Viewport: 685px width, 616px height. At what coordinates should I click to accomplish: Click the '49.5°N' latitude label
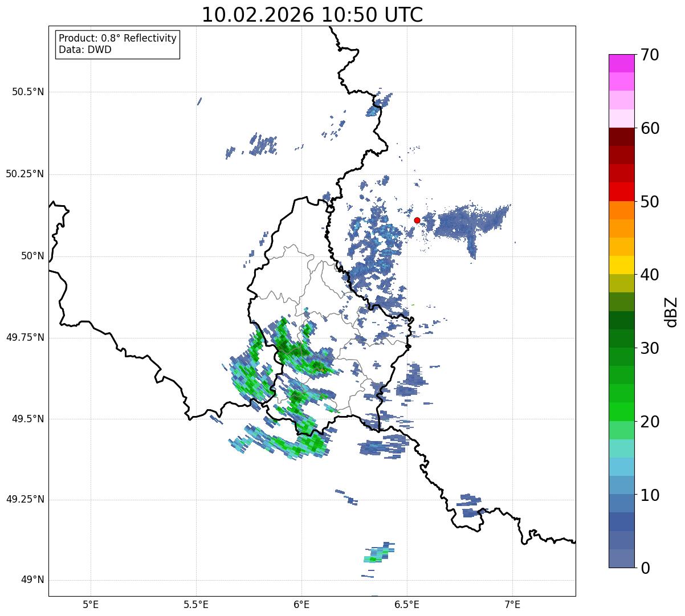[x=28, y=419]
